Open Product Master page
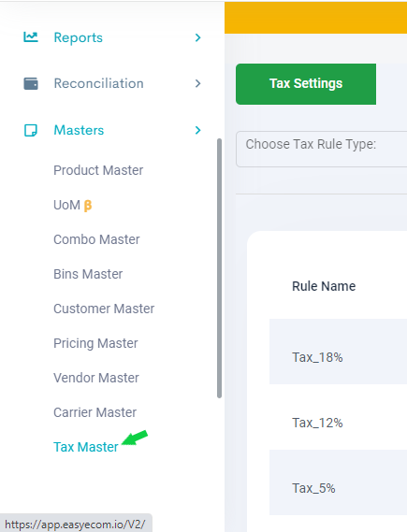The width and height of the screenshot is (407, 532). coord(98,170)
